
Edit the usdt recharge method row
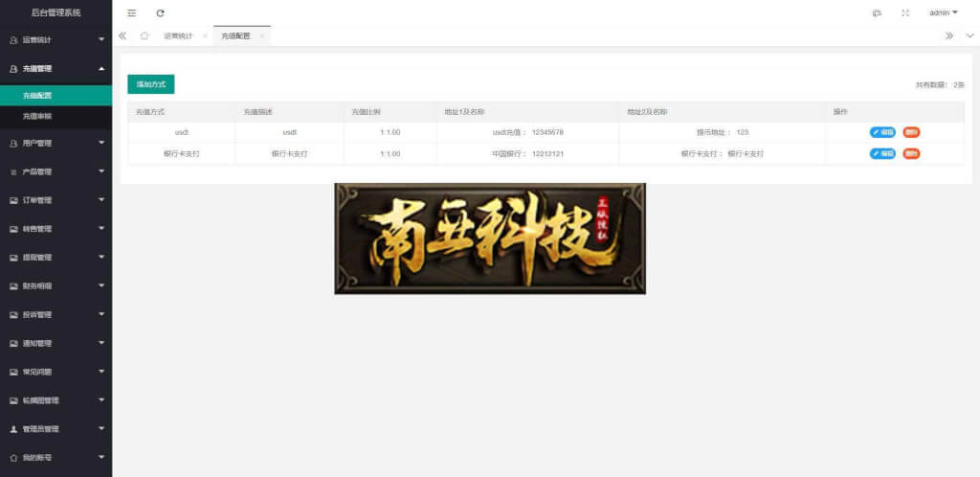point(881,132)
